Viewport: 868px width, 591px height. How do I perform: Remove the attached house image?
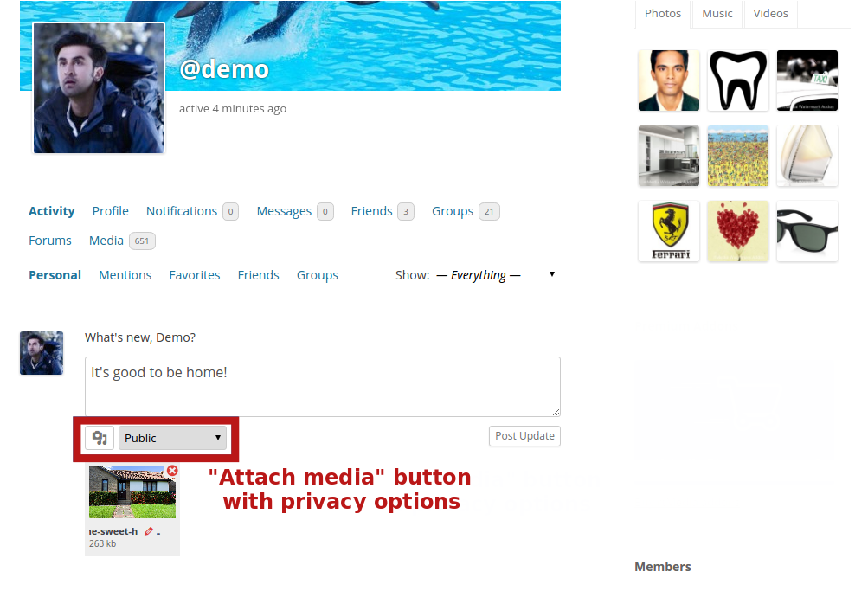coord(172,471)
